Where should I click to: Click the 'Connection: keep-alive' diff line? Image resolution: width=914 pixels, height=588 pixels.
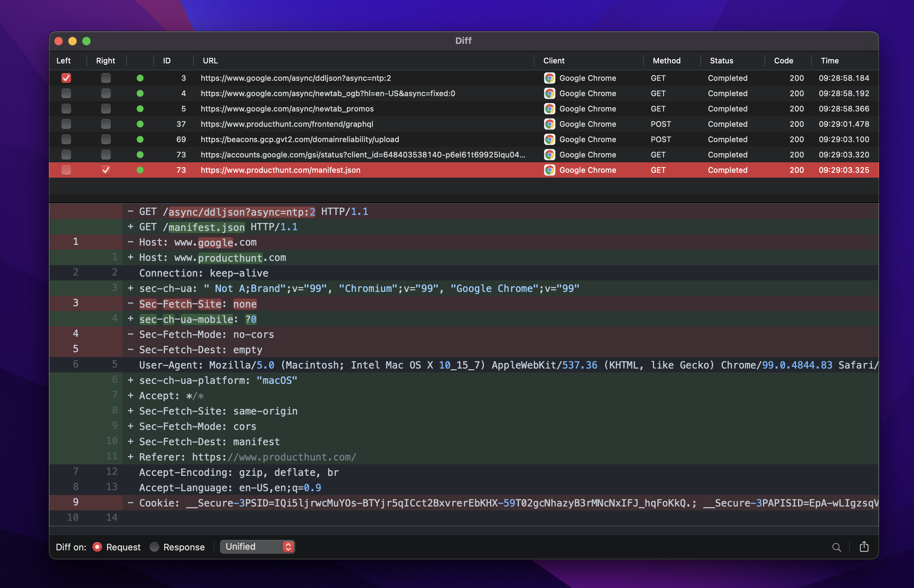(464, 273)
